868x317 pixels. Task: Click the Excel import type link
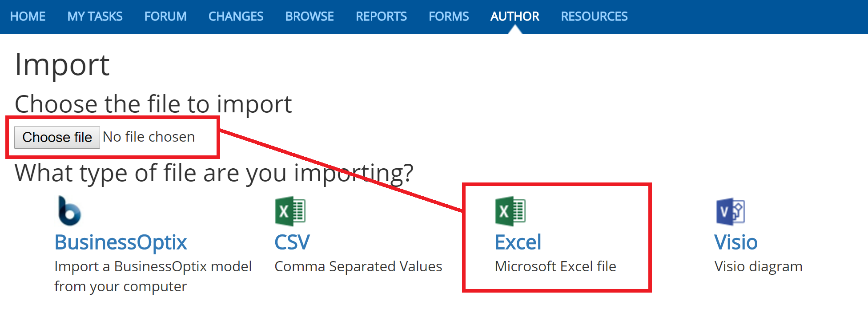[x=518, y=242]
